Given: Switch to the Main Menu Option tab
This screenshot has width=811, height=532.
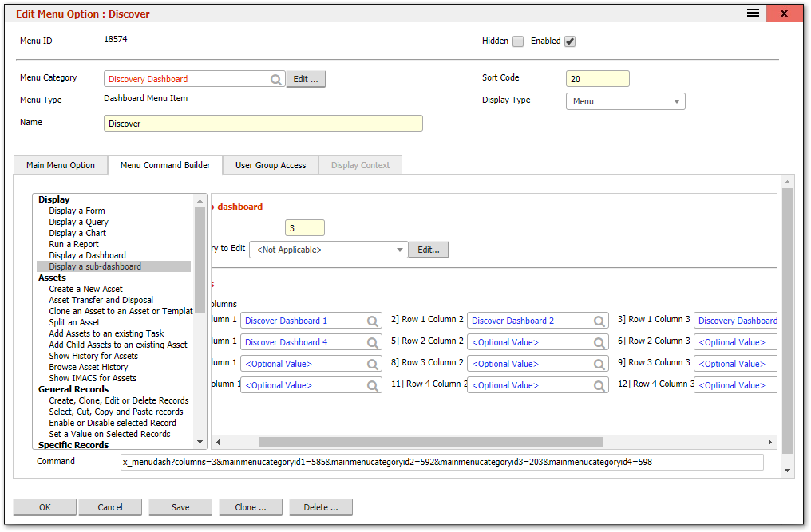Looking at the screenshot, I should tap(60, 165).
